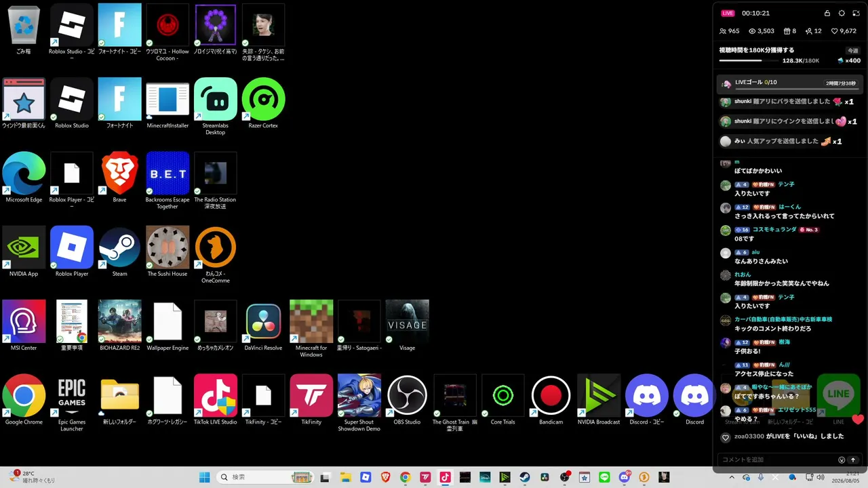Click the new followers count showing 12

tap(813, 31)
